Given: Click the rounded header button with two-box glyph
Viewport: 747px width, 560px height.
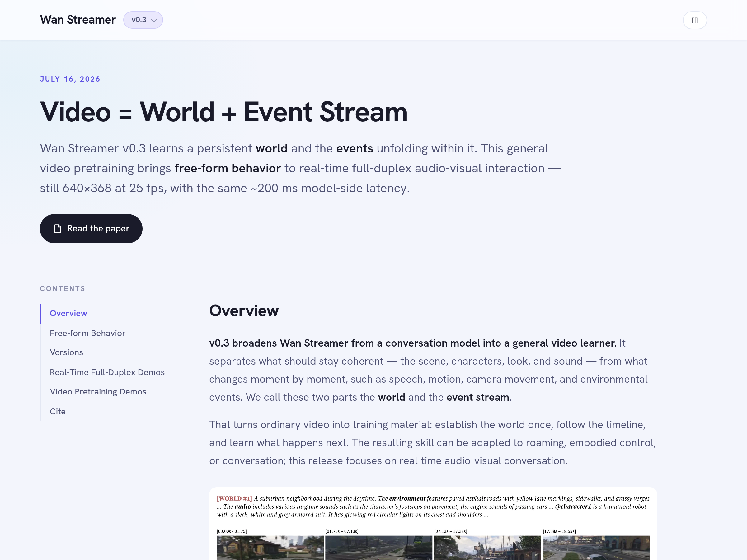Looking at the screenshot, I should (695, 20).
